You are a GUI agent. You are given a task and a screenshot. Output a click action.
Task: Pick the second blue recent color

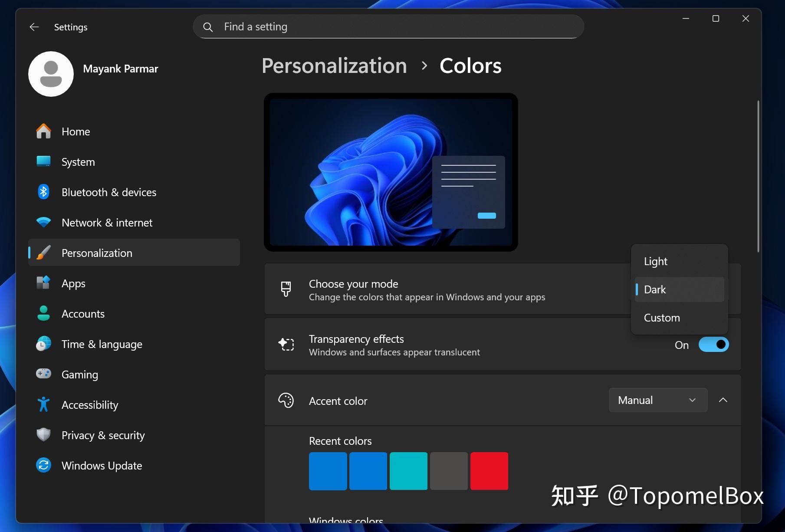[x=368, y=471]
